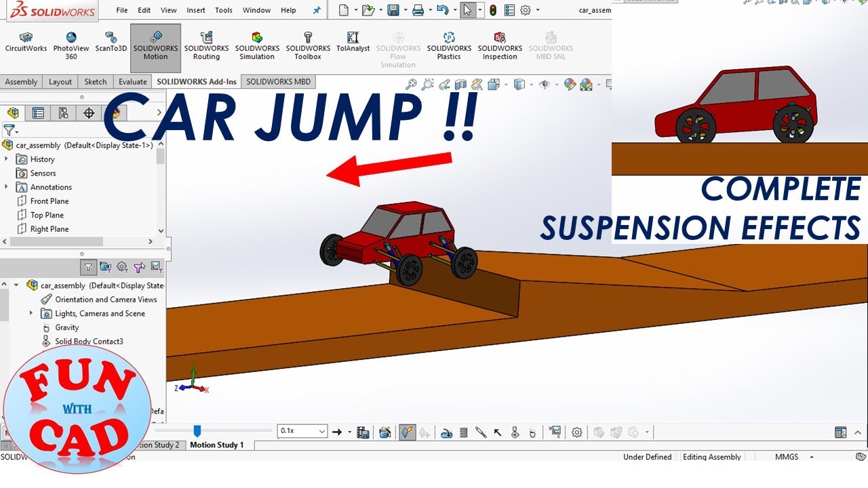Expand the Save options dropdown arrow
The height and width of the screenshot is (488, 868).
pos(405,10)
